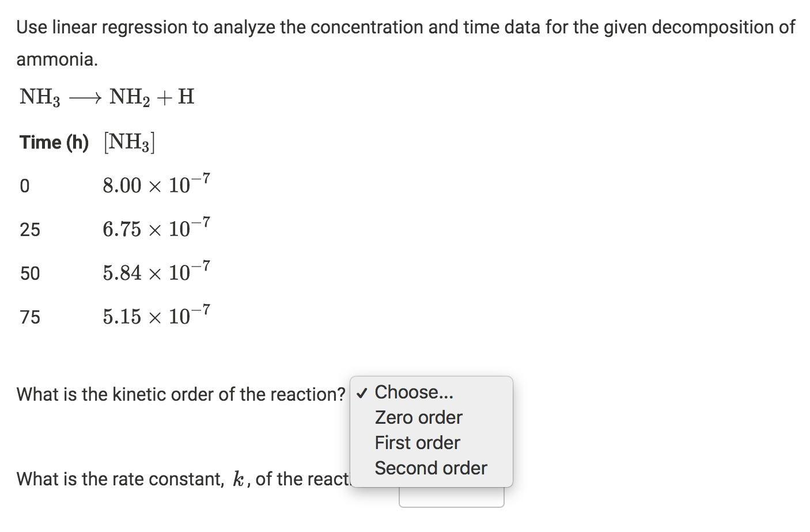
Task: Click the concentration value 5.15 × 10⁻⁷
Action: click(156, 315)
